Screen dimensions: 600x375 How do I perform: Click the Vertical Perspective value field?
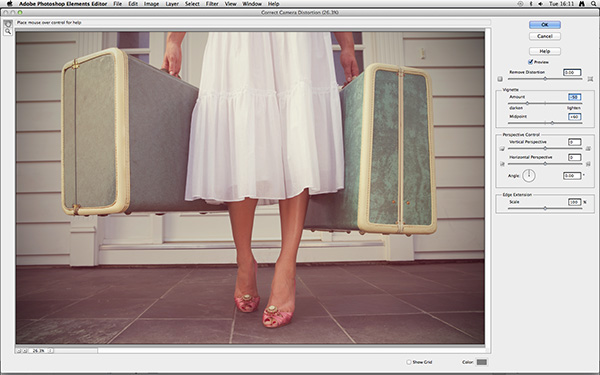(574, 142)
